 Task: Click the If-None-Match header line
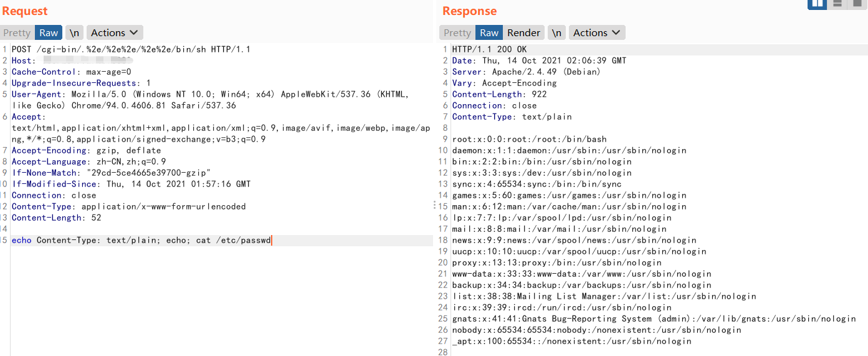[111, 173]
